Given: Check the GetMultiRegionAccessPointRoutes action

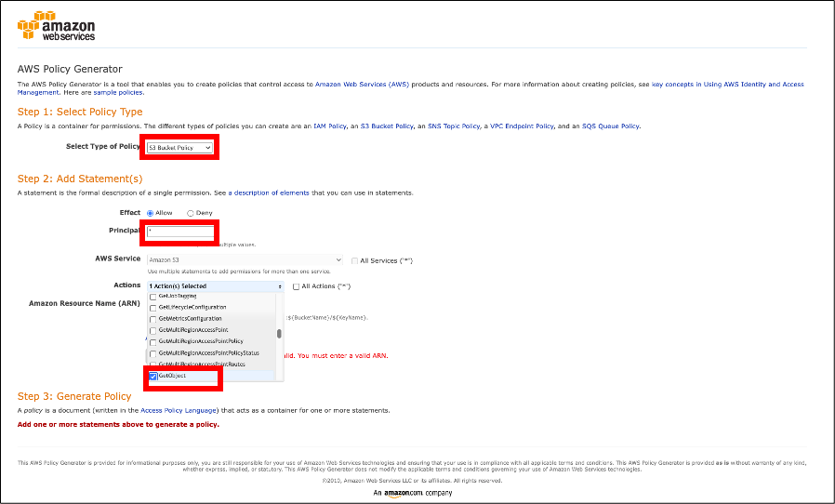Looking at the screenshot, I should click(x=152, y=365).
